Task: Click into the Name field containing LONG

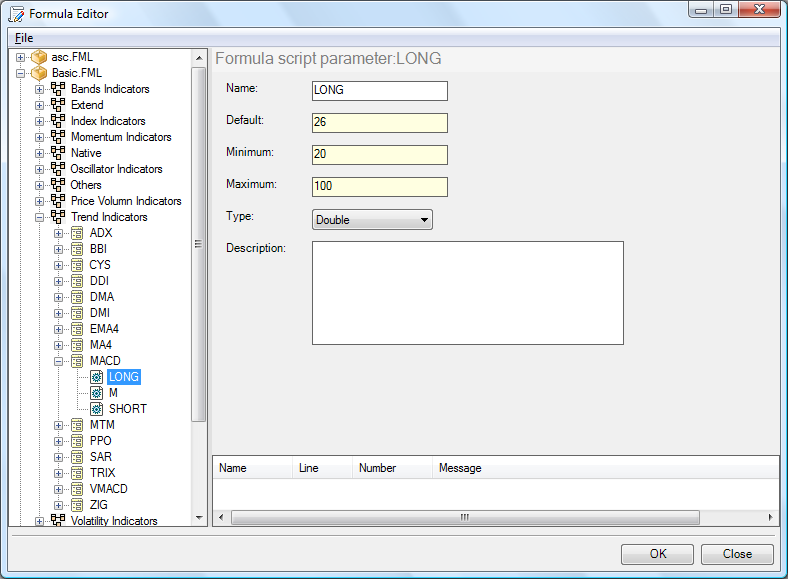Action: click(380, 91)
